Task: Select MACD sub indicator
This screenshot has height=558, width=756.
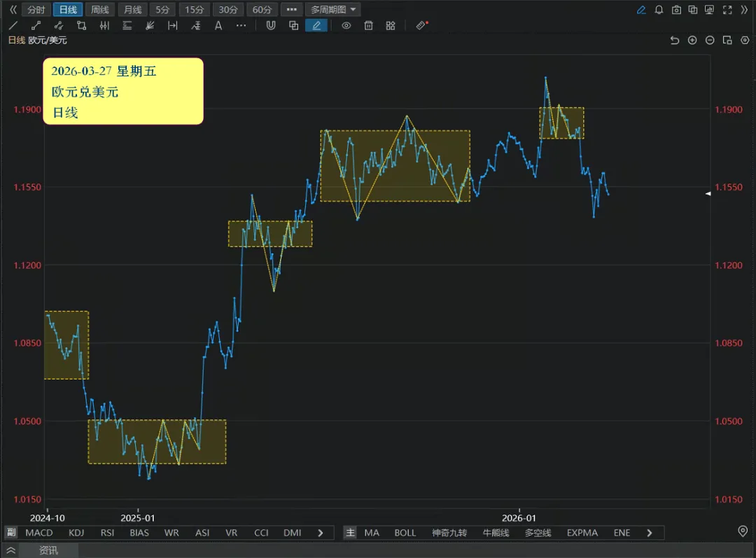Action: 39,533
